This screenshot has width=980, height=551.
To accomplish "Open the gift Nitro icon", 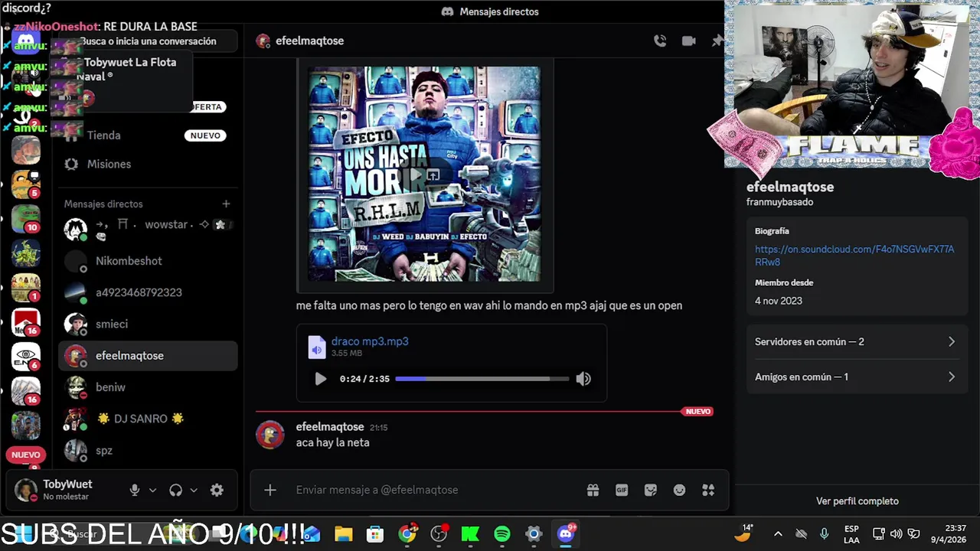I will pyautogui.click(x=593, y=490).
